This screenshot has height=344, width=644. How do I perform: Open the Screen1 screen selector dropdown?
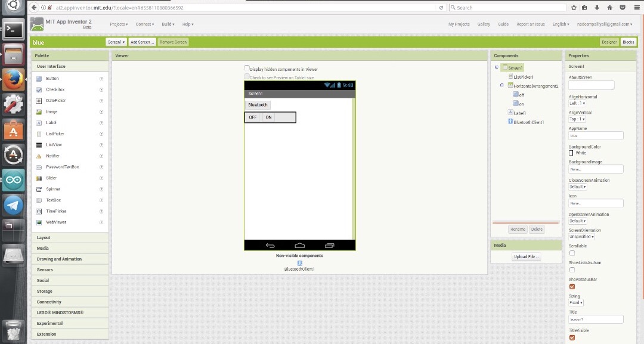pos(116,42)
